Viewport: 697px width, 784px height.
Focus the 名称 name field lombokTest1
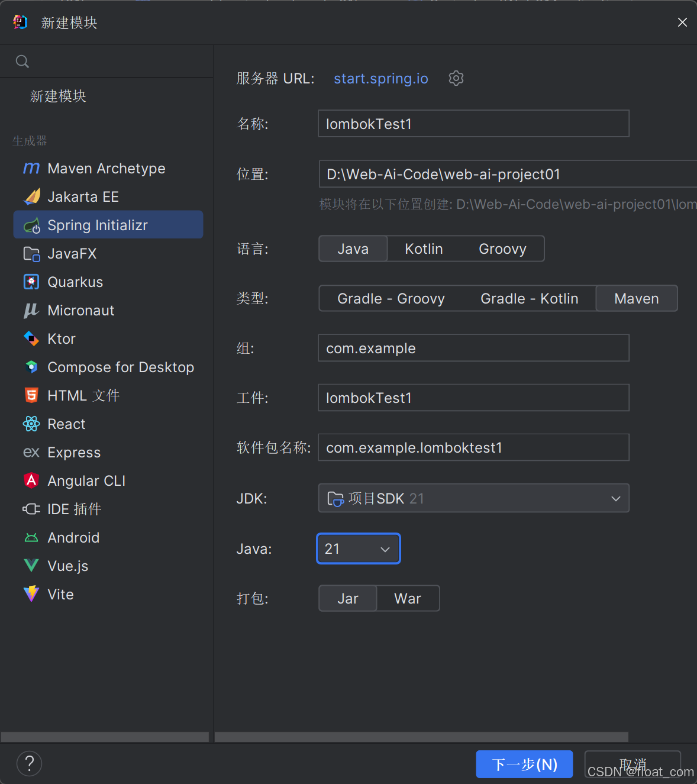(474, 124)
